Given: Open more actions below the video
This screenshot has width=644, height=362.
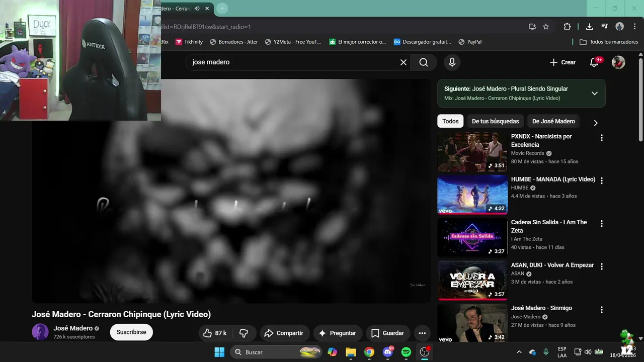Looking at the screenshot, I should tap(422, 333).
